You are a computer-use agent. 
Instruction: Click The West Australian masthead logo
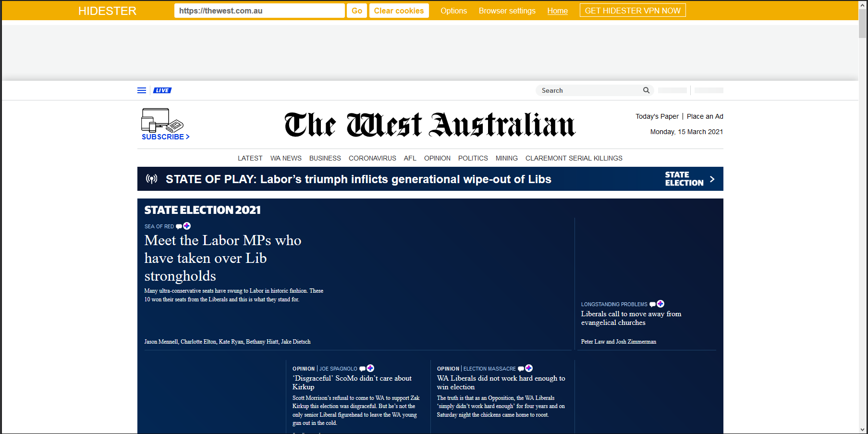429,125
